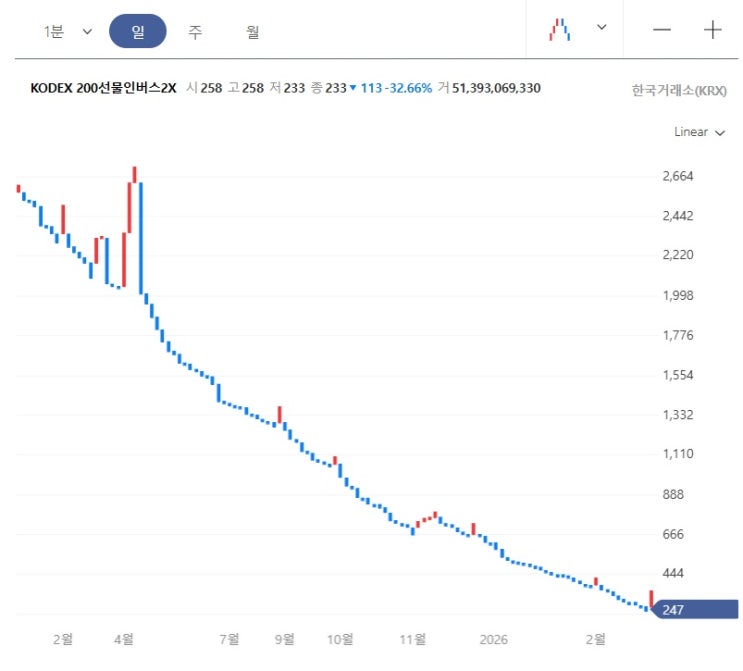Viewport: 743px width, 671px height.
Task: Click the open price 시 258 value
Action: click(204, 88)
